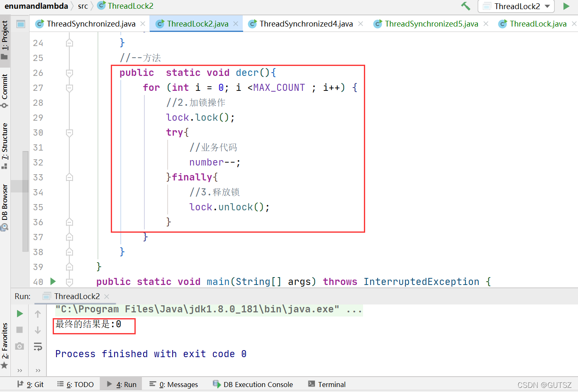This screenshot has width=578, height=392.
Task: Open the ThreadLock2 run configuration dropdown
Action: click(516, 6)
